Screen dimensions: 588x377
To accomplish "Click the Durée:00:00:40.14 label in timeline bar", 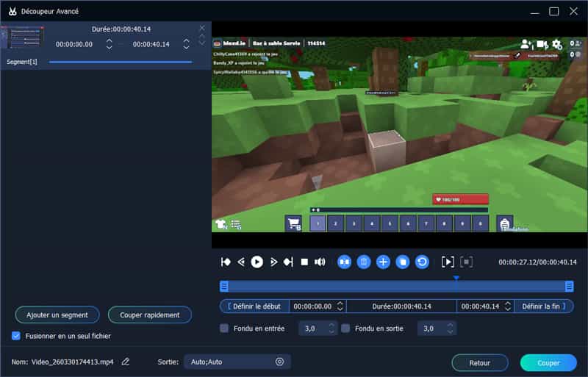I will click(x=401, y=306).
